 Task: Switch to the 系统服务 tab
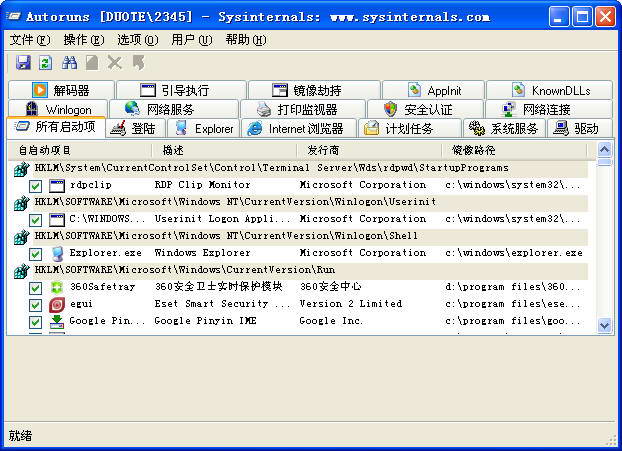(x=505, y=128)
